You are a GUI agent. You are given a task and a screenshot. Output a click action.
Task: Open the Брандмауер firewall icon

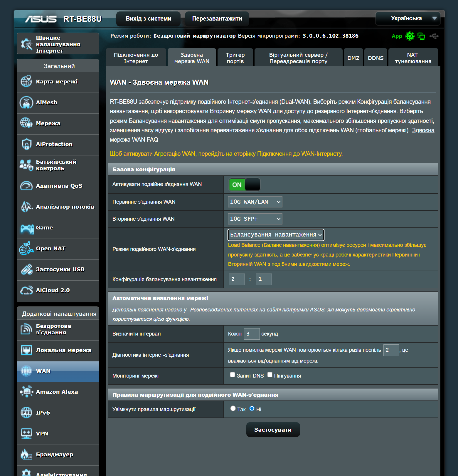(26, 454)
